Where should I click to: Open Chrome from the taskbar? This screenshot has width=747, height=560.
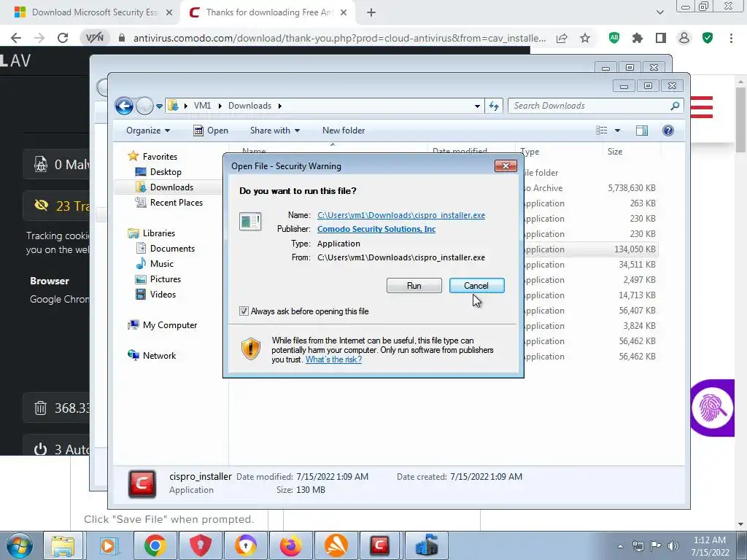point(155,545)
